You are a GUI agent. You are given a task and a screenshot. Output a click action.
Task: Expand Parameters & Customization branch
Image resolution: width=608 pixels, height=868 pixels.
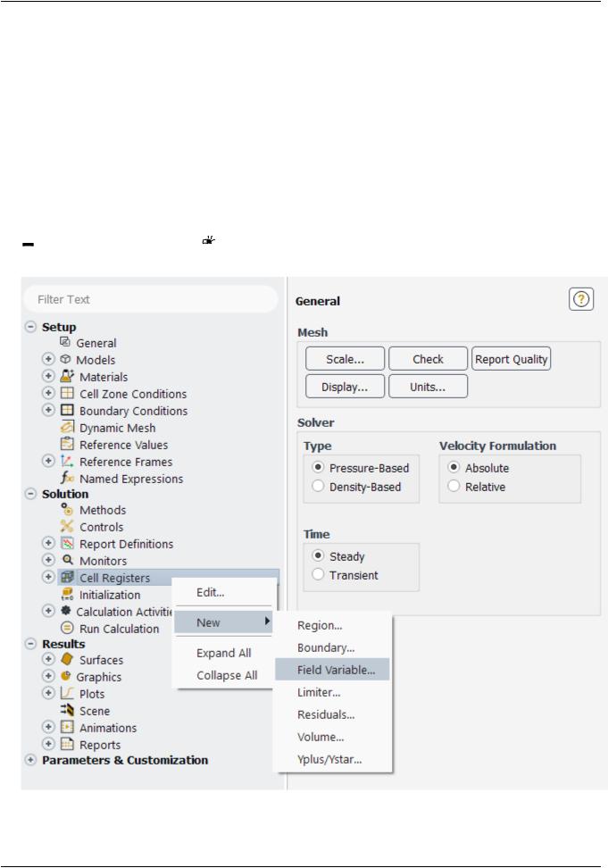tap(31, 759)
